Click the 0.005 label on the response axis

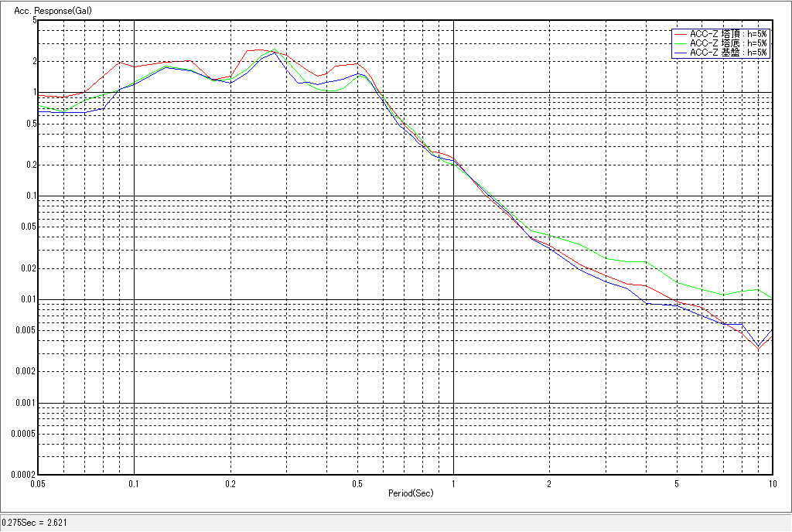click(x=26, y=330)
